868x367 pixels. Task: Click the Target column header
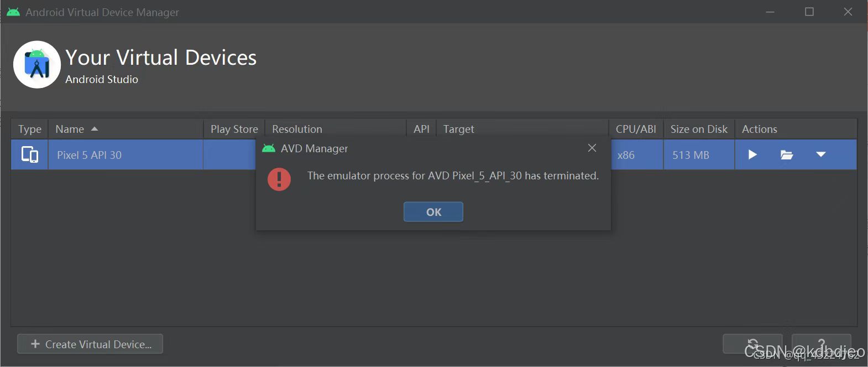[522, 129]
